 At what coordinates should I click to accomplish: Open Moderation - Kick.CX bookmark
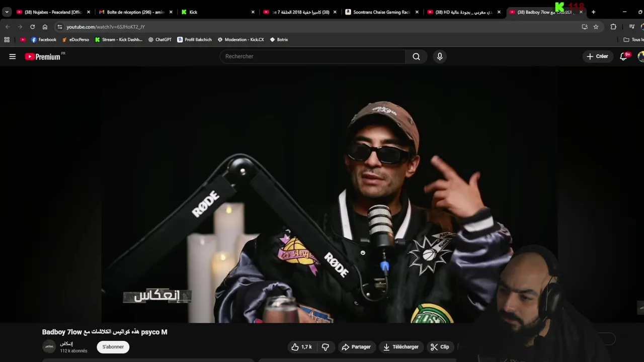point(240,40)
